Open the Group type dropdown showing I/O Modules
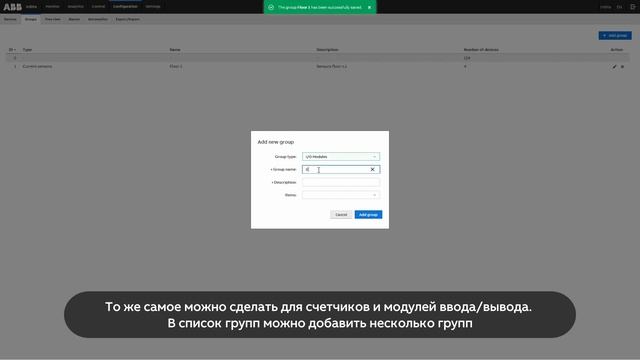640x360 pixels. 341,157
